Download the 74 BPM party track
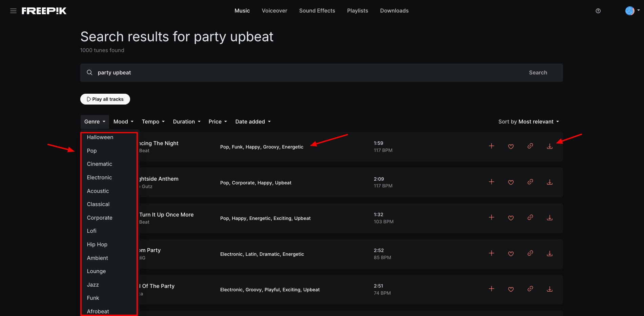Image resolution: width=644 pixels, height=316 pixels. pyautogui.click(x=549, y=289)
